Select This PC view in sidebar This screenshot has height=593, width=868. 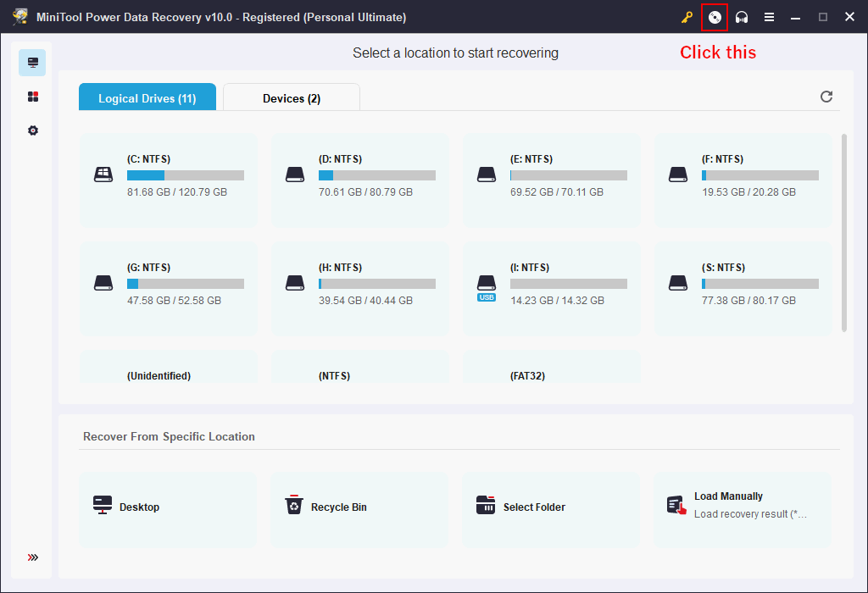[x=33, y=63]
